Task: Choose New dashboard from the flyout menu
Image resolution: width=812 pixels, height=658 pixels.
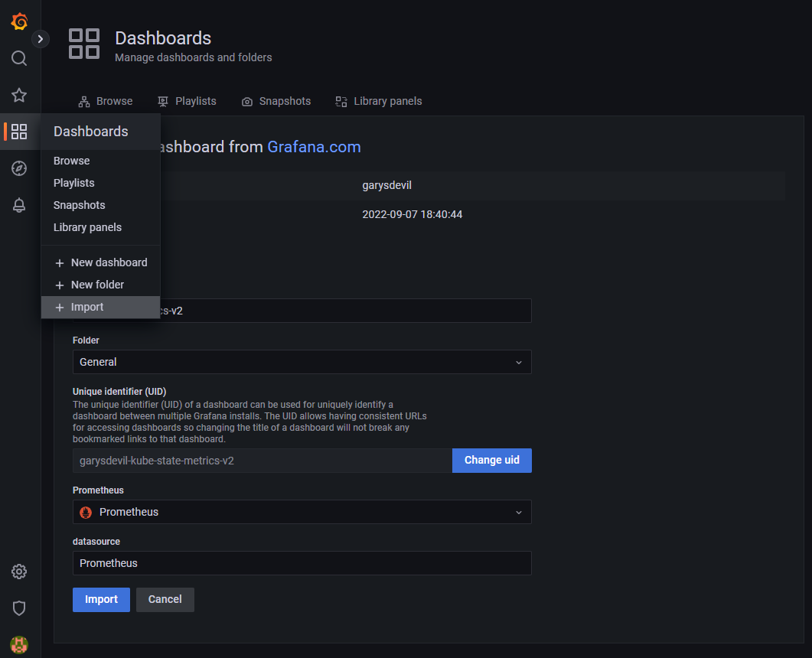Action: [101, 263]
